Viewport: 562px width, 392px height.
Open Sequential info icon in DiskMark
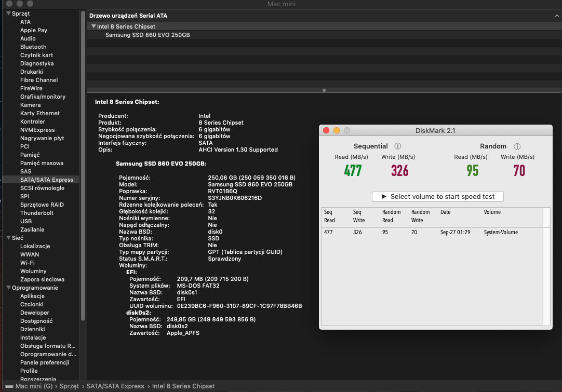397,146
